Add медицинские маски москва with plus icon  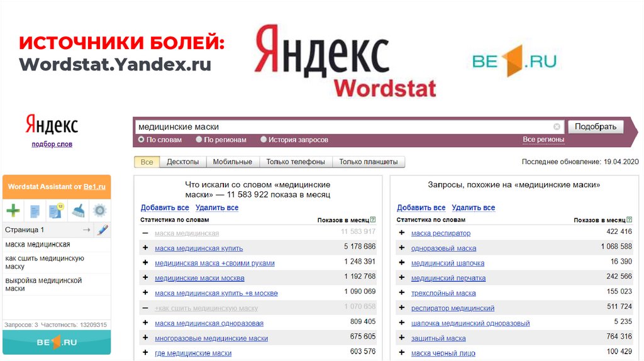[x=145, y=277]
